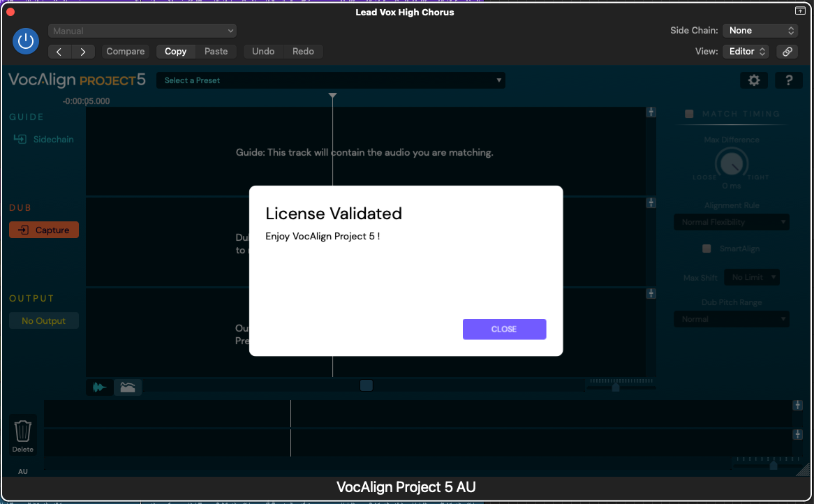Image resolution: width=814 pixels, height=504 pixels.
Task: Select the waveform display view icon
Action: click(x=101, y=387)
